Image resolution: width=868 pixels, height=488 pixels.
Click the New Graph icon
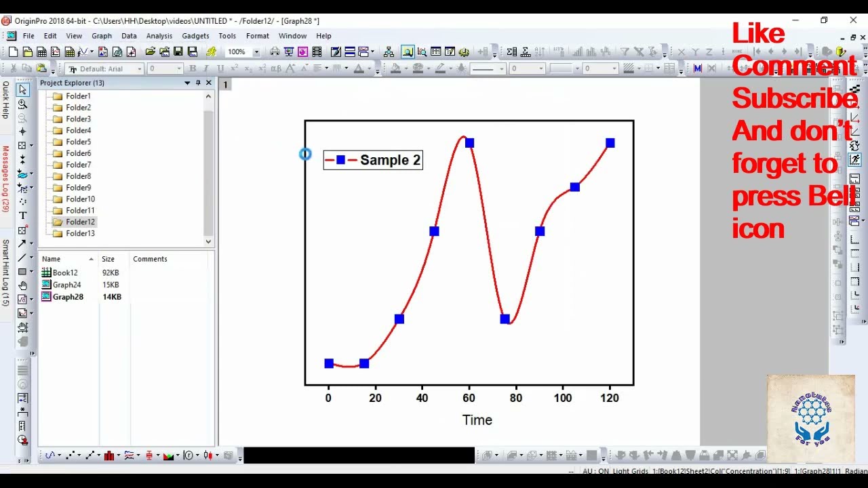[56, 52]
